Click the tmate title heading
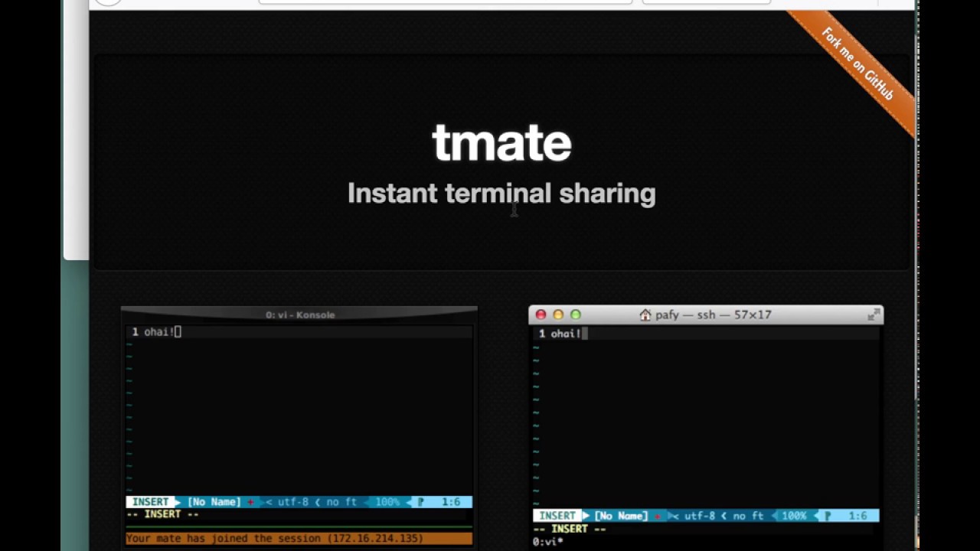Screen dimensions: 980x551 [x=501, y=142]
